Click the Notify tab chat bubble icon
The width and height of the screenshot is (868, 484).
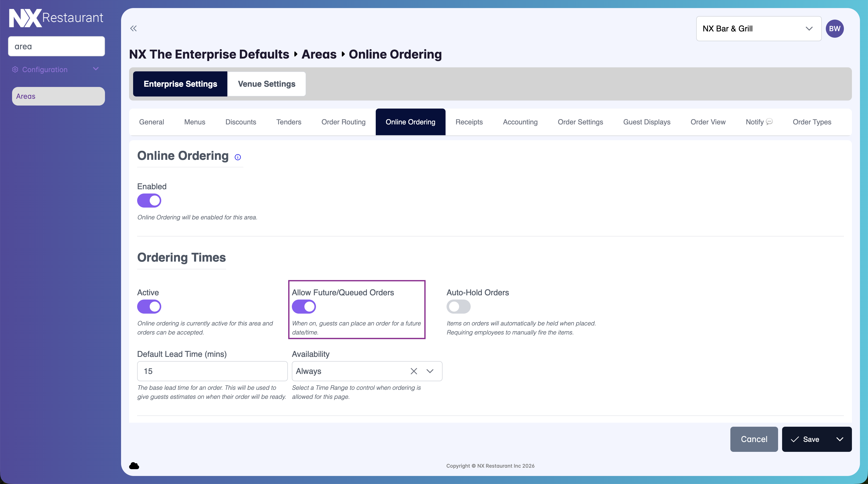tap(769, 121)
